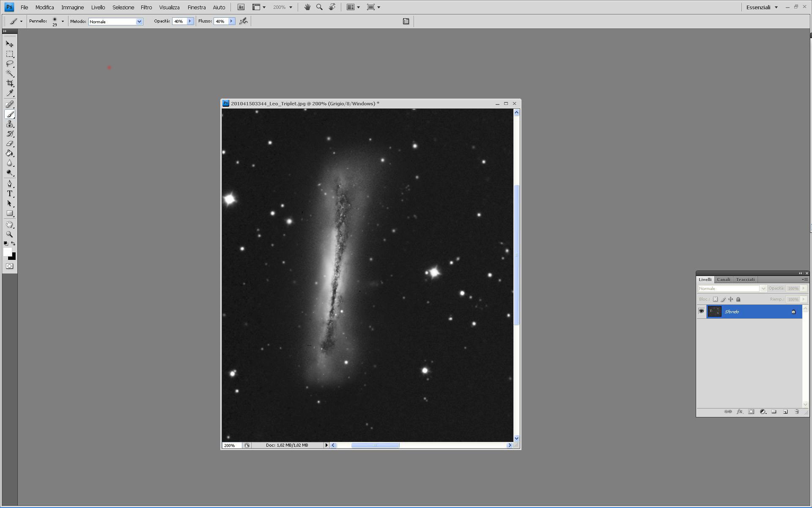This screenshot has height=508, width=812.
Task: Open the Essenziali workspace switcher
Action: click(x=762, y=7)
